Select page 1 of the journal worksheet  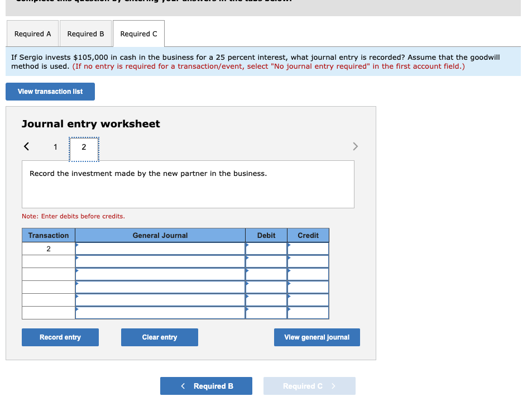tap(55, 147)
